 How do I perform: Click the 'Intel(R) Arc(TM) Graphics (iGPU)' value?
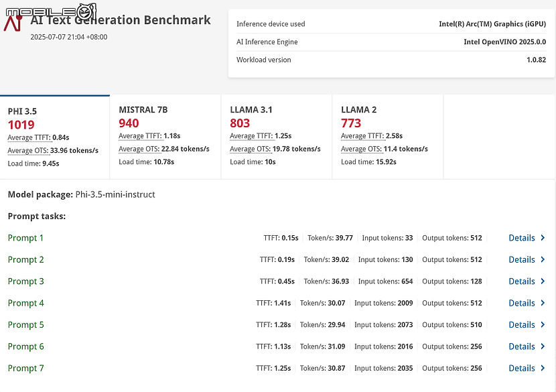(492, 24)
